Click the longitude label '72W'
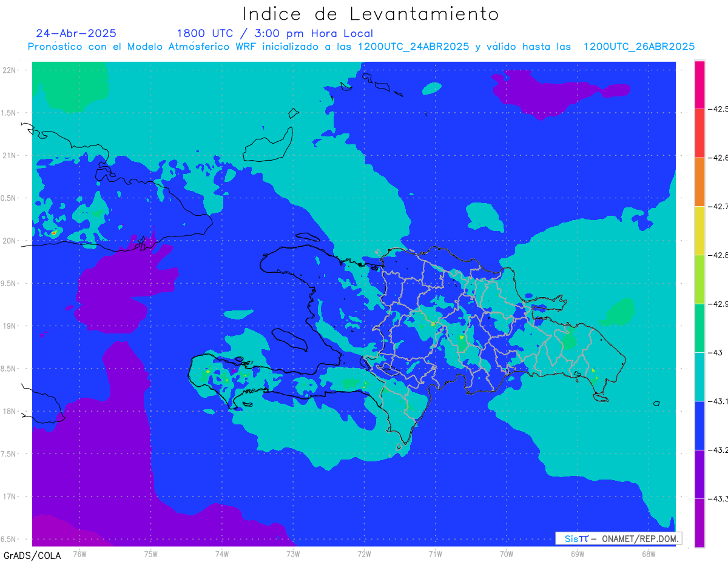Viewport: 728px width, 562px height. (x=364, y=554)
